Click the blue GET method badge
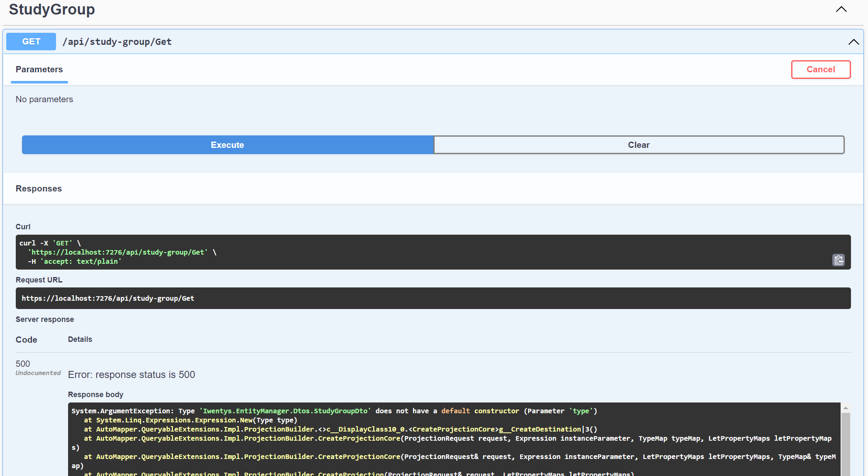 click(31, 42)
